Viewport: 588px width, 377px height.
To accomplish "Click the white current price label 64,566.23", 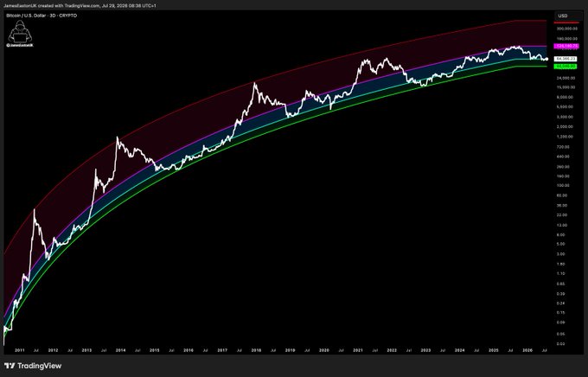I will tap(566, 59).
